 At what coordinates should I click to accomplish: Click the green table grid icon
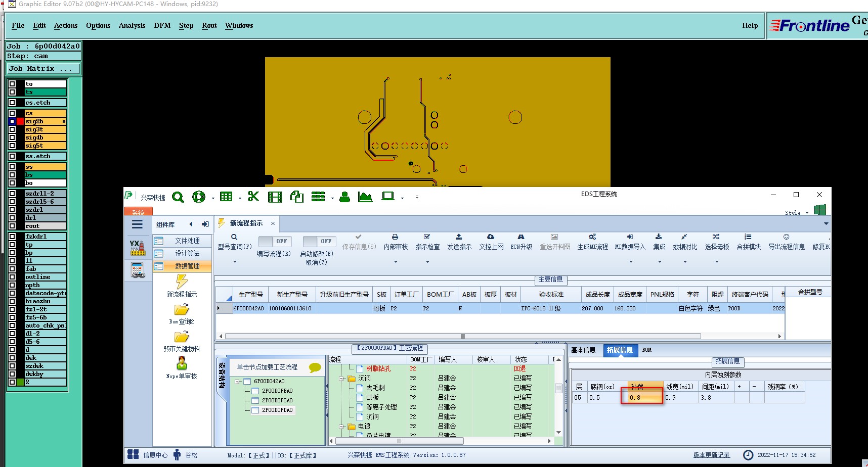226,197
